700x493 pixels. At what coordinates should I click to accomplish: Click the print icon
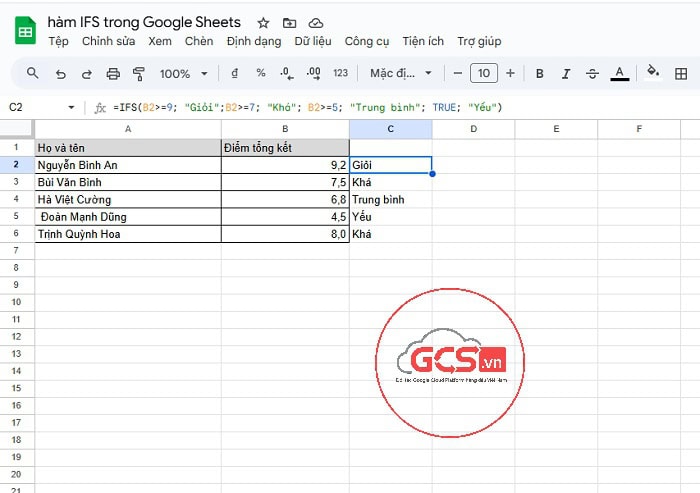113,73
